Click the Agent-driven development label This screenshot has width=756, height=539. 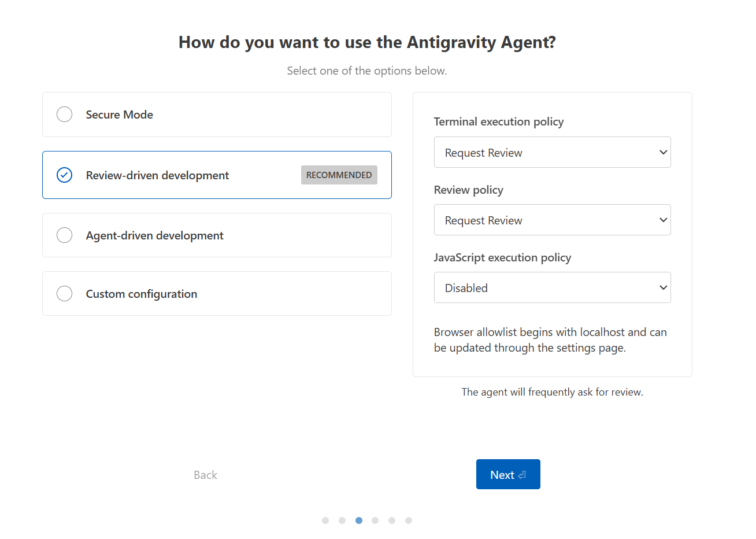tap(154, 235)
